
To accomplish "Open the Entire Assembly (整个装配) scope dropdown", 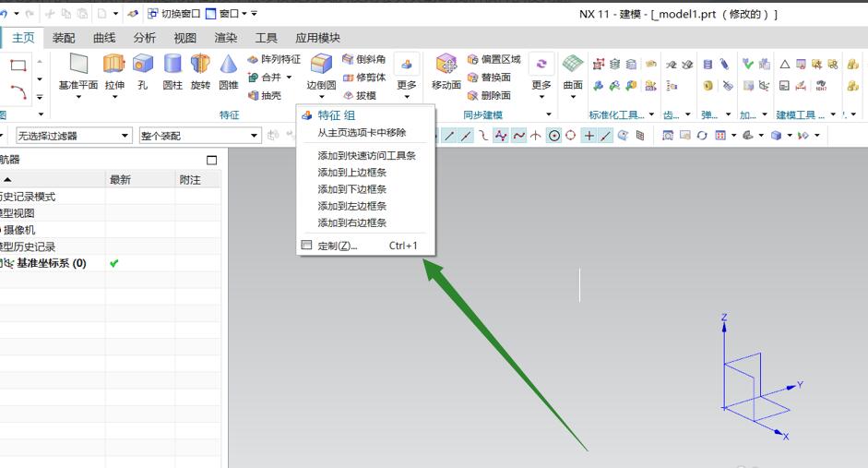I will pyautogui.click(x=199, y=136).
